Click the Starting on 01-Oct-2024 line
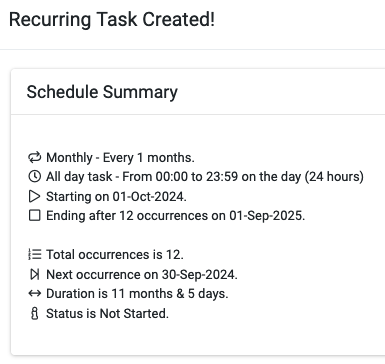385x364 pixels. [116, 196]
